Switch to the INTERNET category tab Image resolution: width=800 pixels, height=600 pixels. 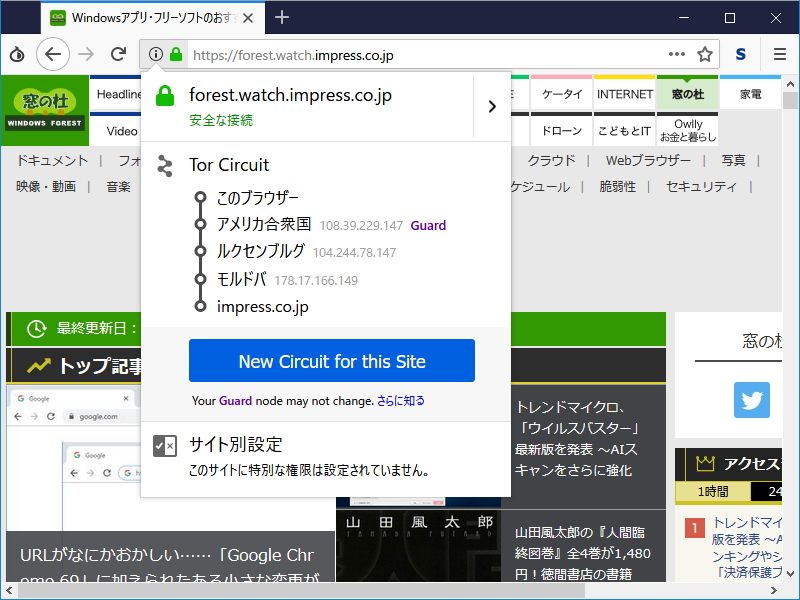pyautogui.click(x=624, y=92)
